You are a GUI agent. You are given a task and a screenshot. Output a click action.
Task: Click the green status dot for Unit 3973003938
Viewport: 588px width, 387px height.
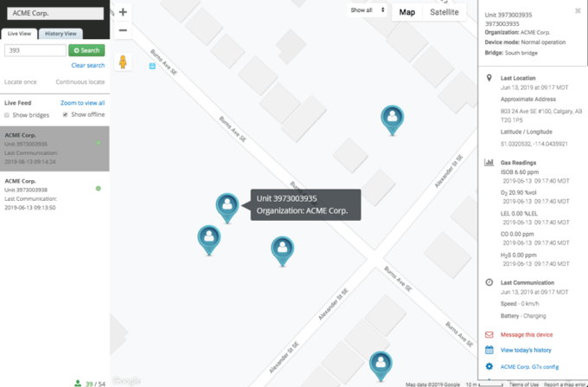pos(99,189)
